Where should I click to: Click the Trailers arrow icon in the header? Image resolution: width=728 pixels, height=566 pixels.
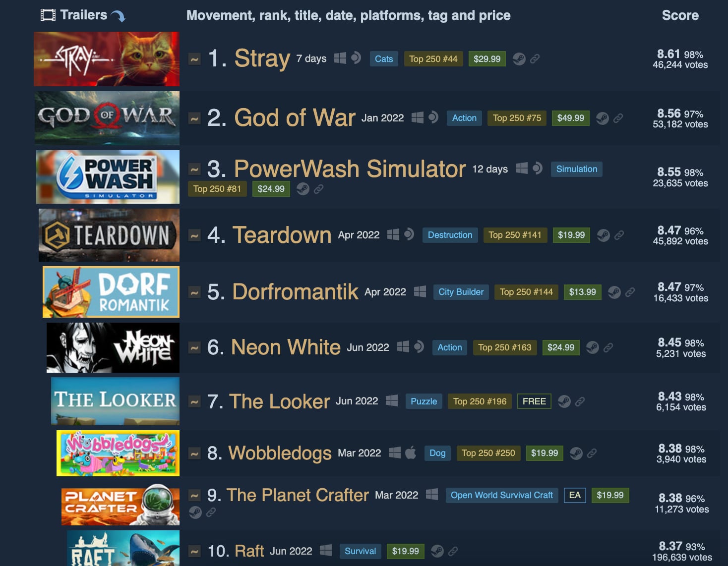click(118, 16)
